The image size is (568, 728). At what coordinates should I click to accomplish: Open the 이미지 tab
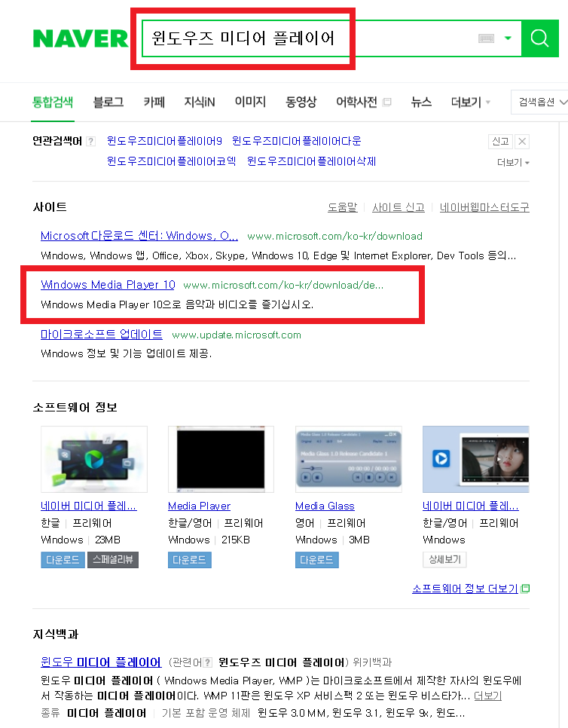click(250, 102)
